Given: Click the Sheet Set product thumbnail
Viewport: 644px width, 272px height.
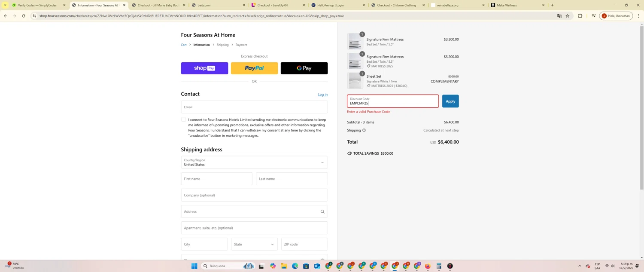Looking at the screenshot, I should [x=355, y=81].
